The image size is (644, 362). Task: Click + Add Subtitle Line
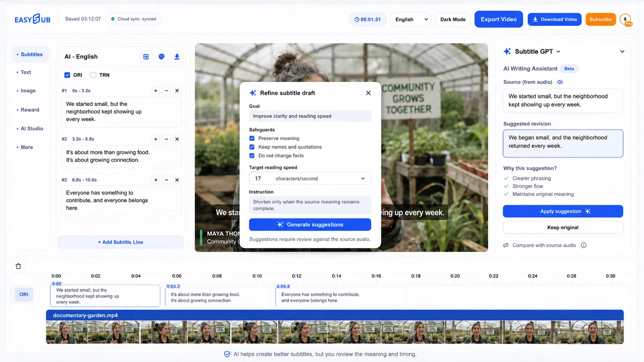point(121,242)
